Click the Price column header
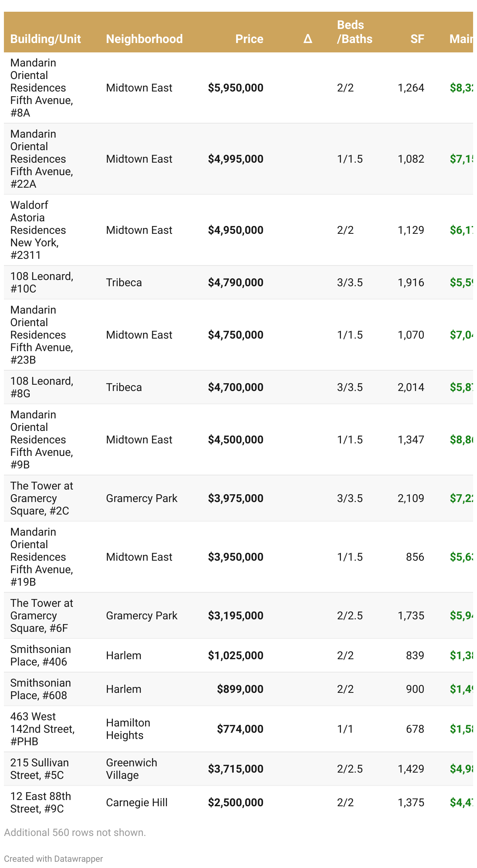The image size is (477, 868). (x=249, y=39)
